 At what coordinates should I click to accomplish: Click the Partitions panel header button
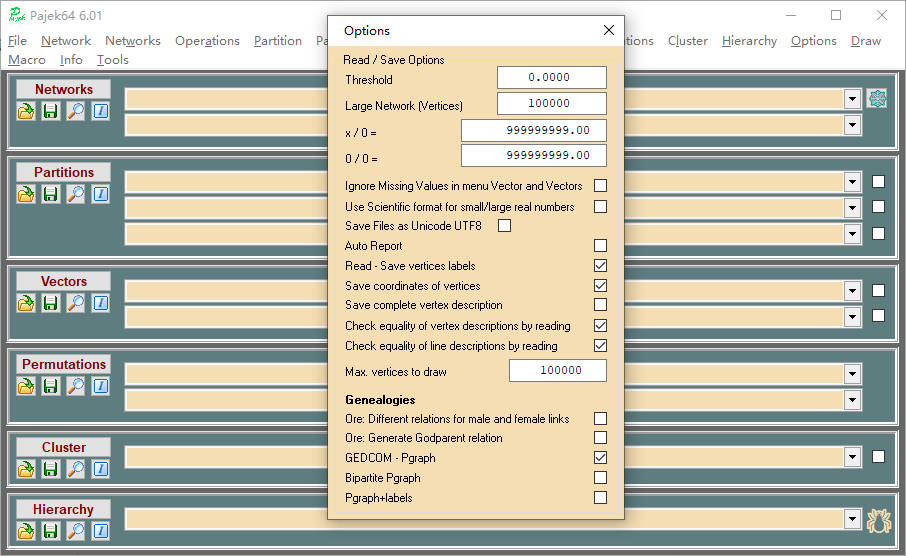click(63, 172)
